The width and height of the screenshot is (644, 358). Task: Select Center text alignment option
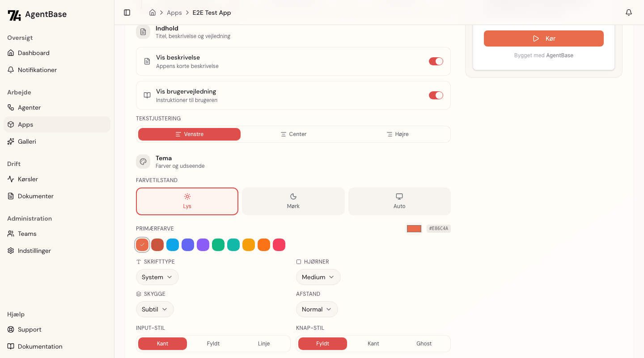tap(293, 134)
